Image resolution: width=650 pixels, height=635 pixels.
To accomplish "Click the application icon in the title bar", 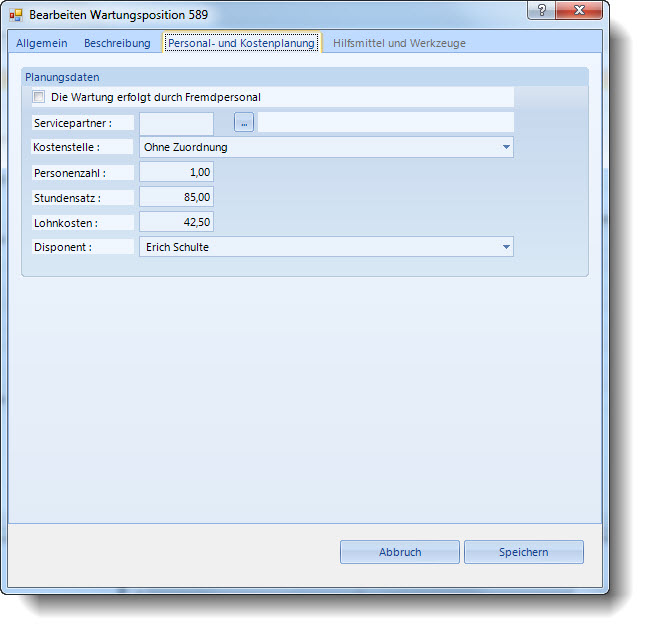I will 16,15.
